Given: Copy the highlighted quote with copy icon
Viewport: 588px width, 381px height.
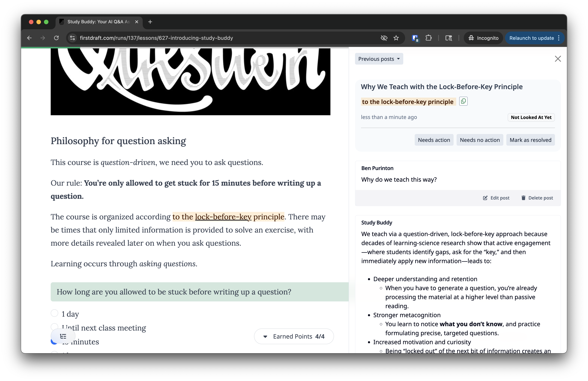Looking at the screenshot, I should coord(463,101).
